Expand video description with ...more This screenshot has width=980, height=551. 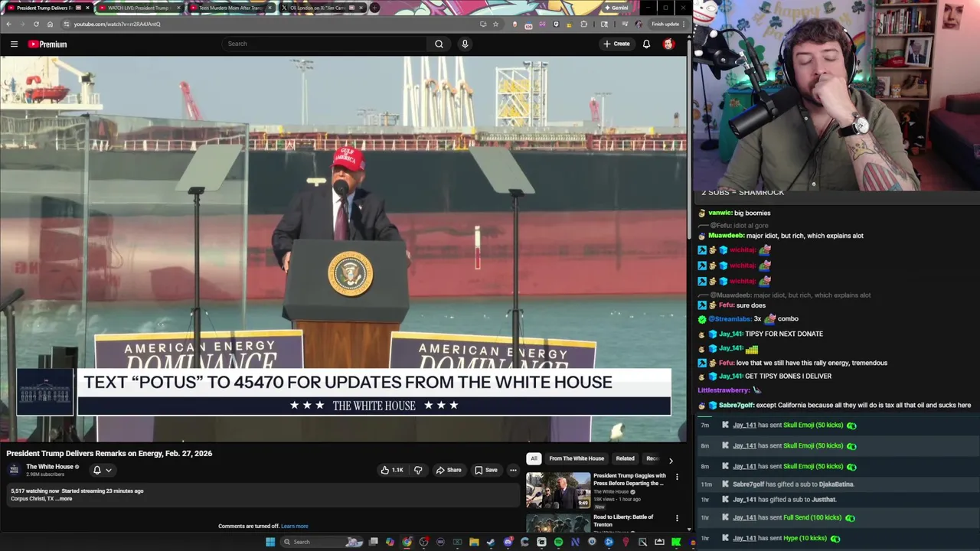pyautogui.click(x=65, y=499)
